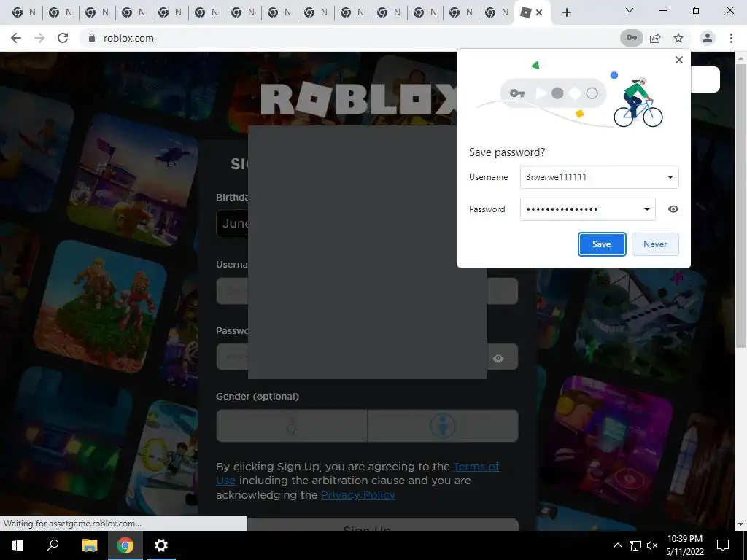Expand the Username dropdown in popup
Screen dimensions: 747x560
tap(670, 177)
